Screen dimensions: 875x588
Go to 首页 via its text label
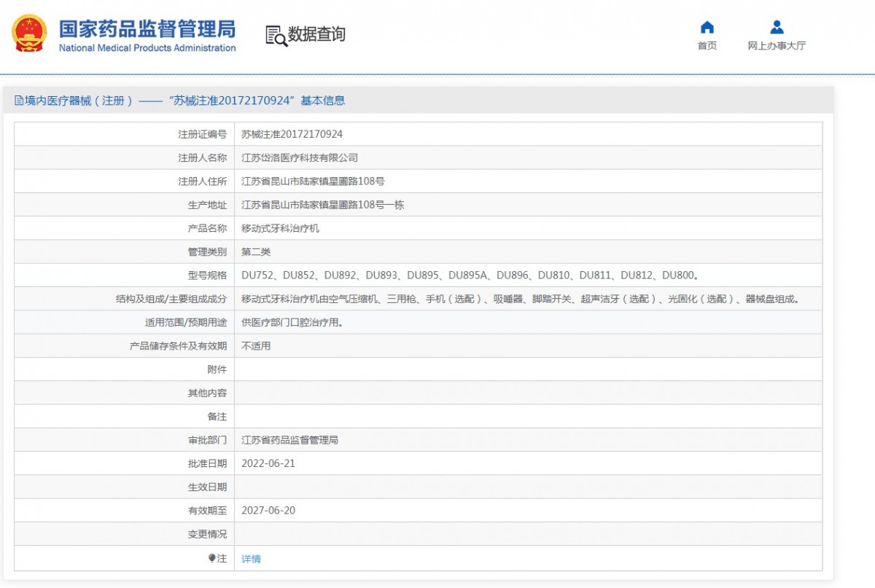(707, 46)
